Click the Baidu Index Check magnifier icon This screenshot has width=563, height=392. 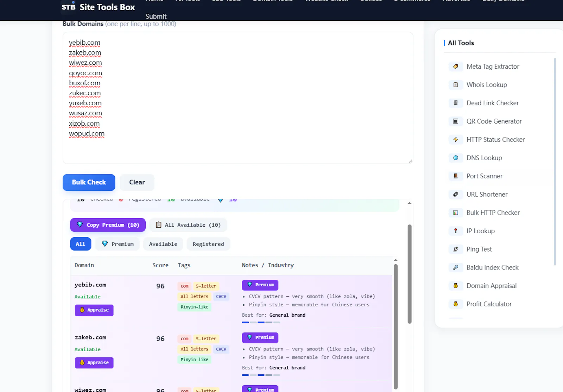coord(456,268)
